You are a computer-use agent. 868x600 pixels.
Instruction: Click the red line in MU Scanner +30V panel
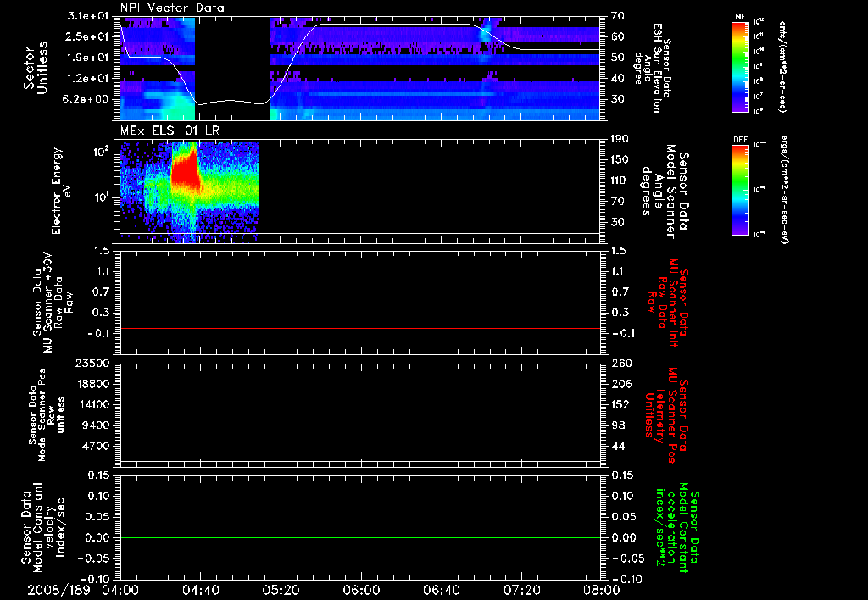pyautogui.click(x=360, y=328)
